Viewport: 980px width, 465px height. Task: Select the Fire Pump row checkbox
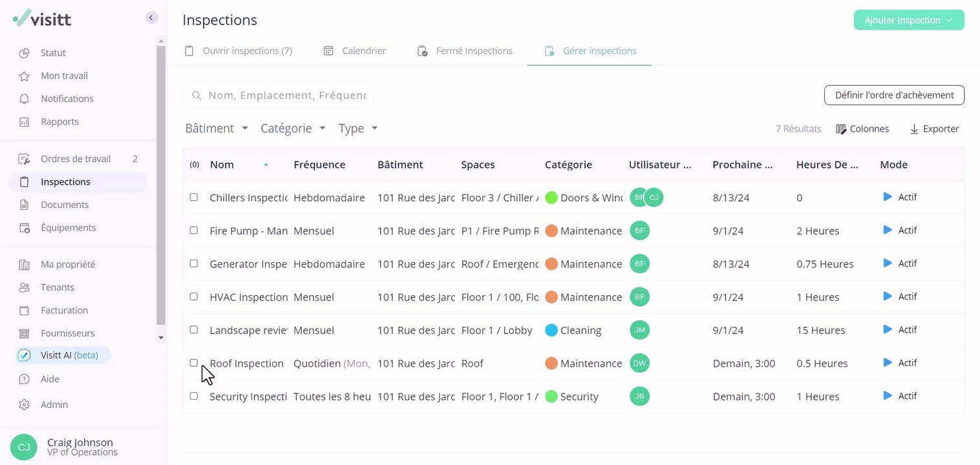(x=194, y=231)
